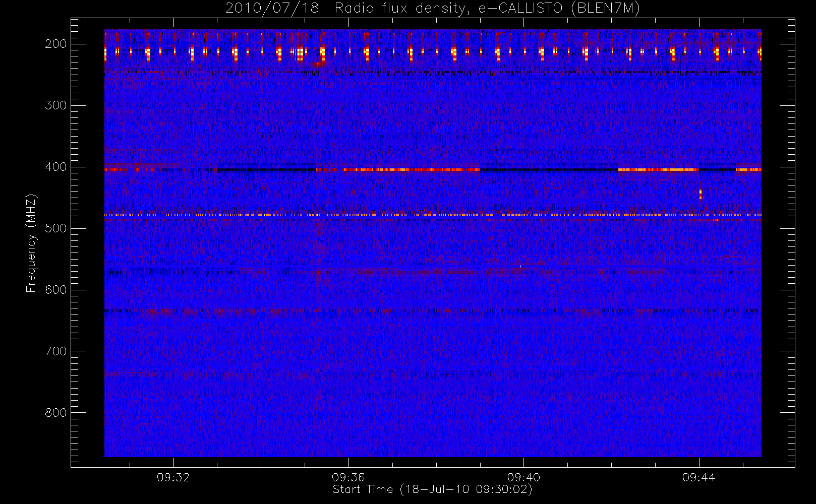This screenshot has width=816, height=504.
Task: Select the 200 frequency tick label
Action: click(55, 44)
